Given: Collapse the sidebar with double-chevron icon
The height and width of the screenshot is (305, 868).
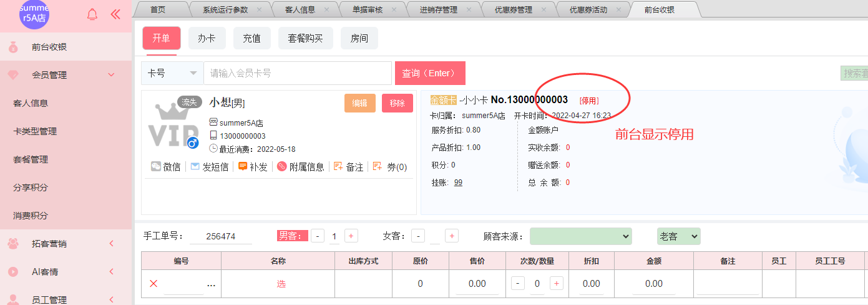Looking at the screenshot, I should coord(115,14).
